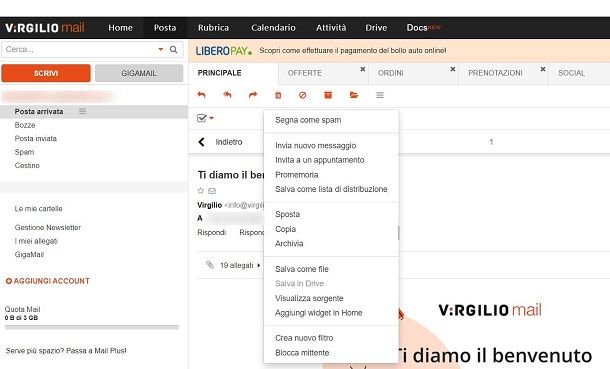
Task: Open the Posta navigation item
Action: [165, 28]
